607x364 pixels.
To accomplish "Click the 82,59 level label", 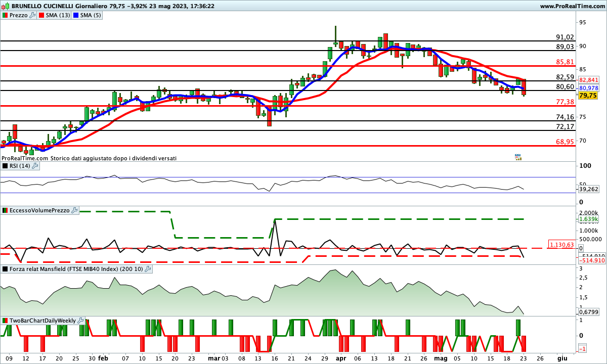I will coord(565,77).
